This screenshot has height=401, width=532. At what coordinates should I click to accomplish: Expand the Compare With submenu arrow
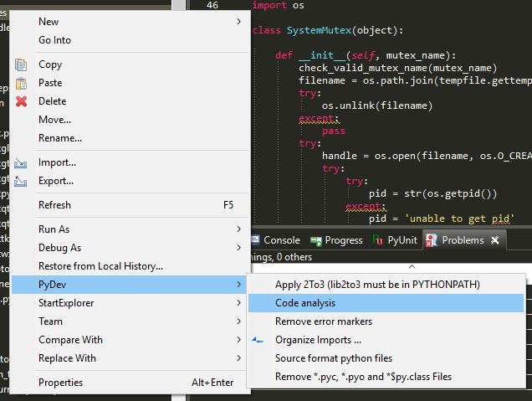[239, 340]
